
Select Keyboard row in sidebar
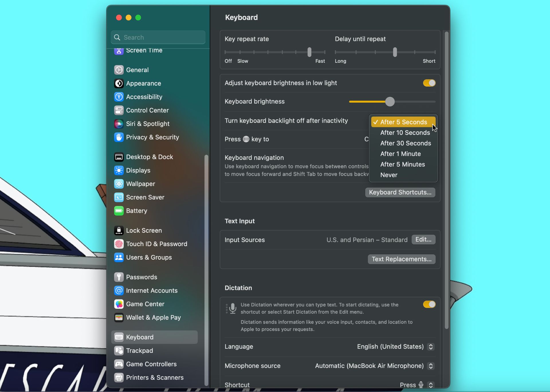pos(154,337)
